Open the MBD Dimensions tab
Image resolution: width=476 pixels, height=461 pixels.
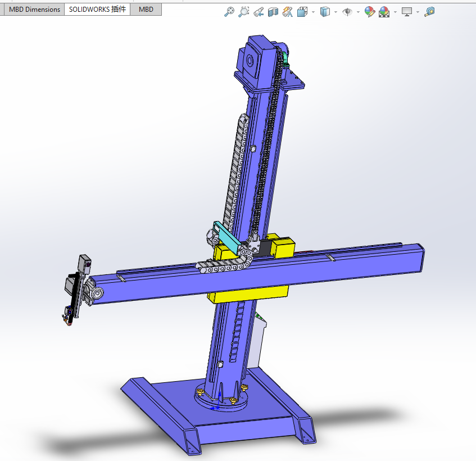pyautogui.click(x=34, y=10)
